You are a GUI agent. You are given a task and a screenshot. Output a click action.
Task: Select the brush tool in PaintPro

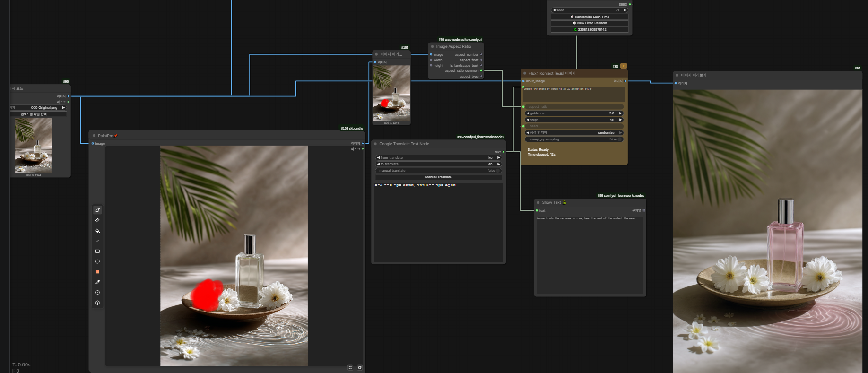point(97,210)
